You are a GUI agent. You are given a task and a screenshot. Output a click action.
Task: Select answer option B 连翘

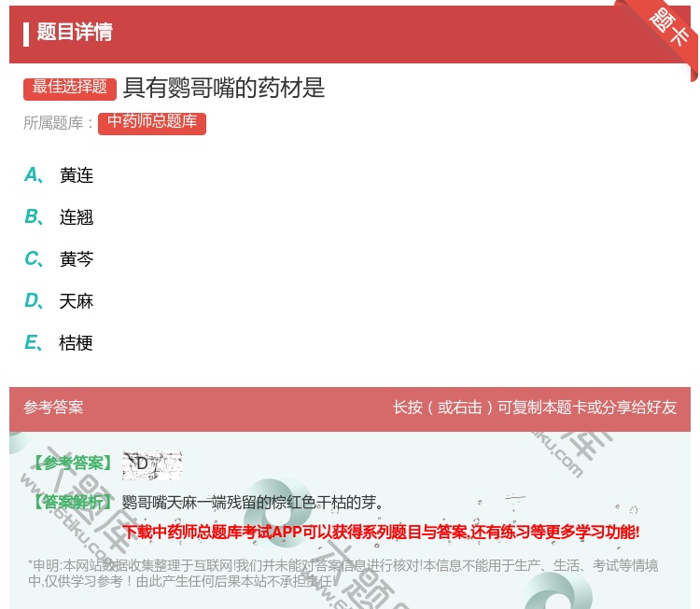(x=59, y=217)
